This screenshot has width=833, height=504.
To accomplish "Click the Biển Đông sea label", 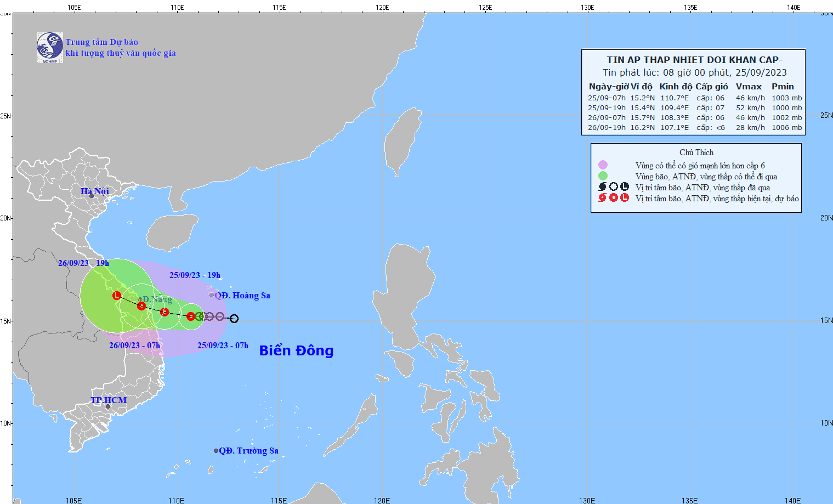I will click(x=296, y=350).
